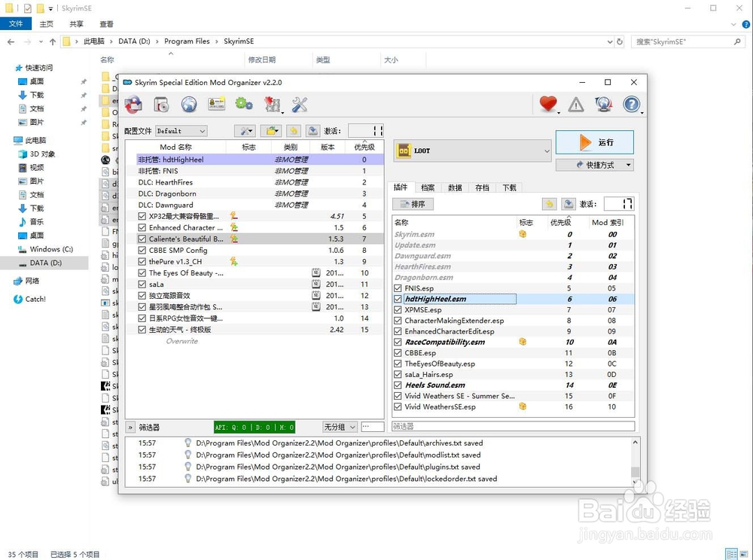This screenshot has height=560, width=753.
Task: Click Explorer refresh button beside address bar
Action: 620,41
